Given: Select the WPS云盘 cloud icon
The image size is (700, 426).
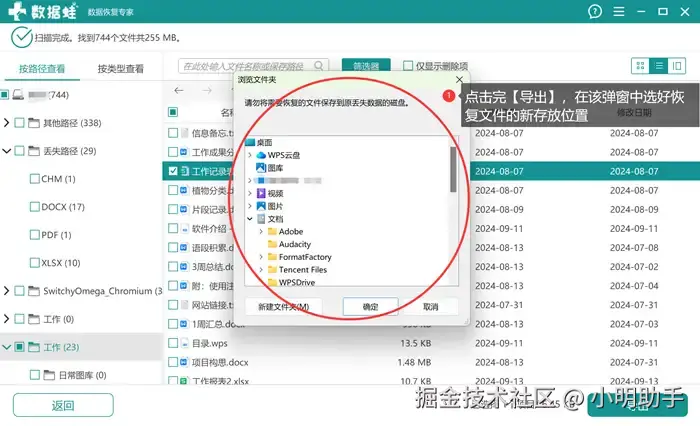Looking at the screenshot, I should (x=261, y=155).
